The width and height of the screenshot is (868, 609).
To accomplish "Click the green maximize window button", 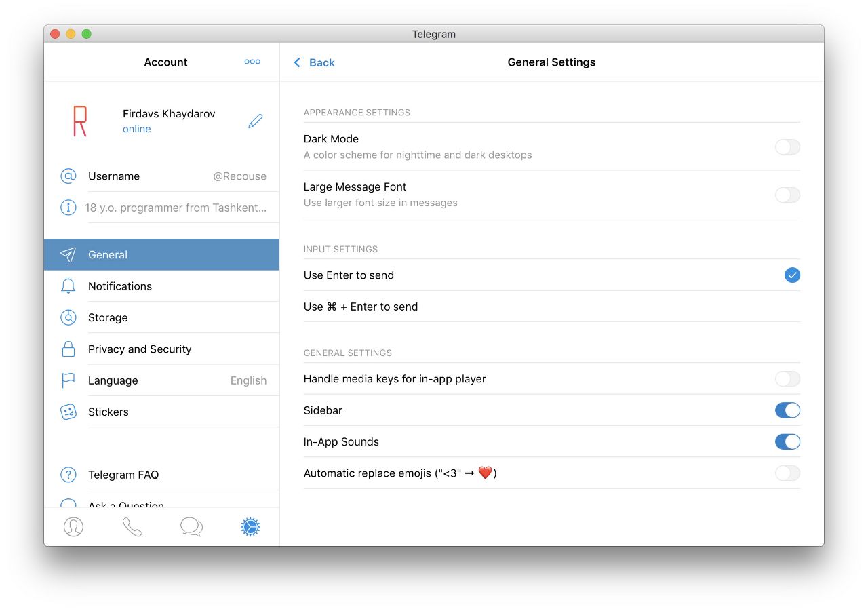I will pyautogui.click(x=87, y=34).
